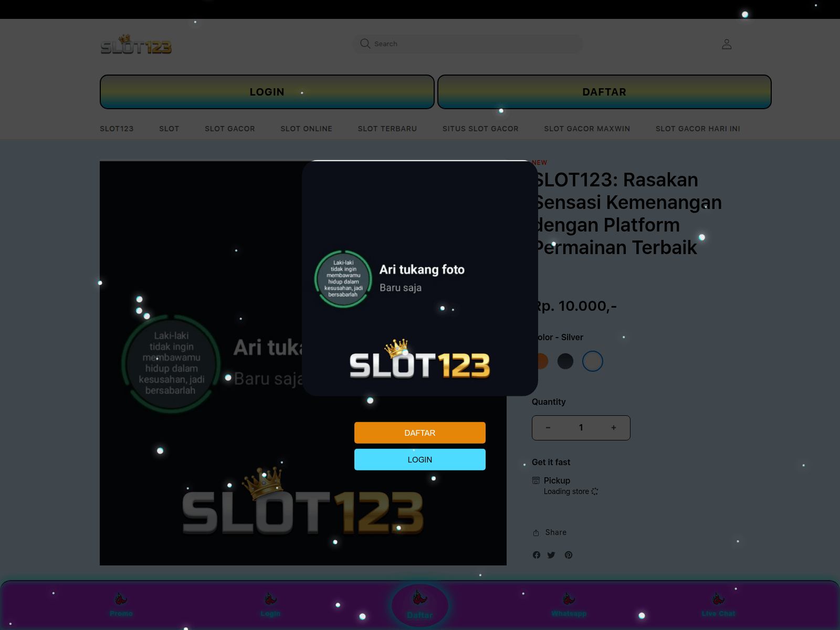Expand the Share section
The width and height of the screenshot is (840, 630).
[549, 532]
